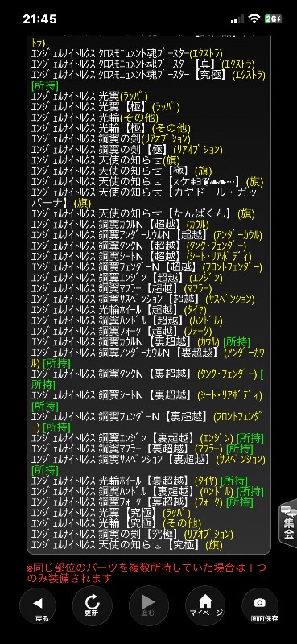Select クロスモニュメント魂ブースター【真】 row

(143, 64)
